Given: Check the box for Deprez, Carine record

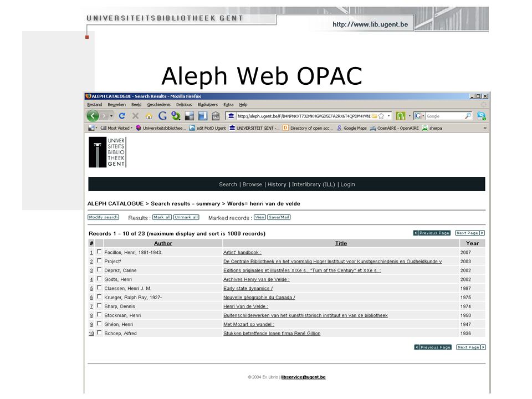Looking at the screenshot, I should [99, 270].
